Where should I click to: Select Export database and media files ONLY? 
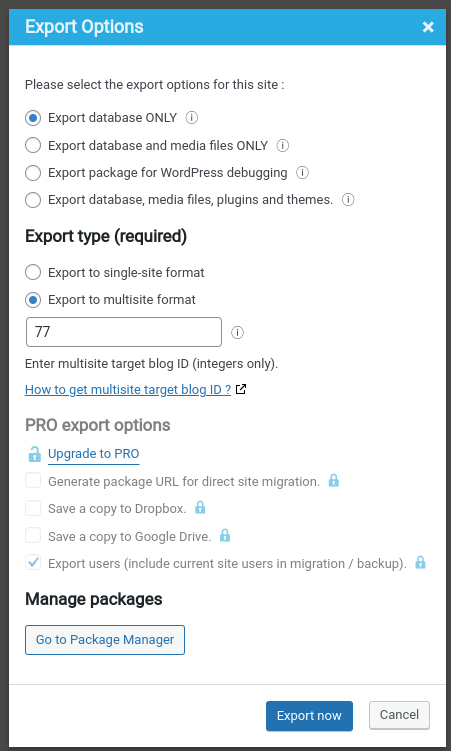pos(33,145)
